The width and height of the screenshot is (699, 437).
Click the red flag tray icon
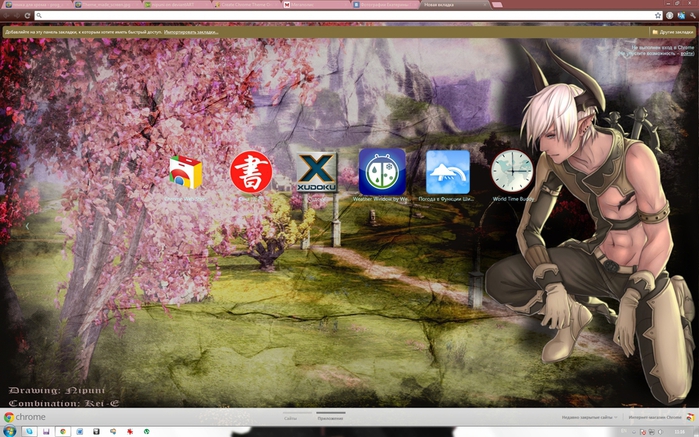pyautogui.click(x=642, y=432)
